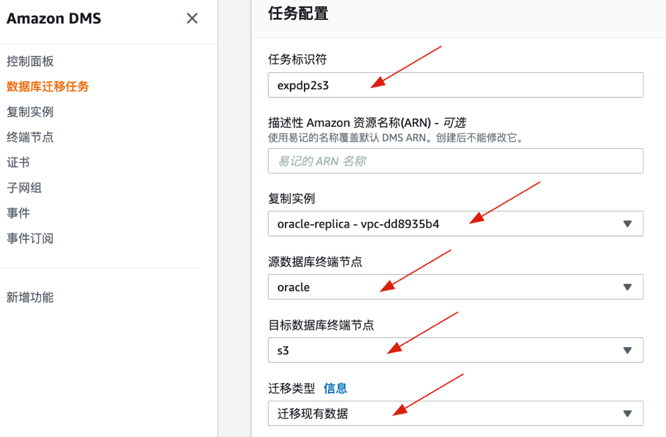Viewport: 666px width, 437px height.
Task: Click the 任务配置 heading
Action: 298,13
